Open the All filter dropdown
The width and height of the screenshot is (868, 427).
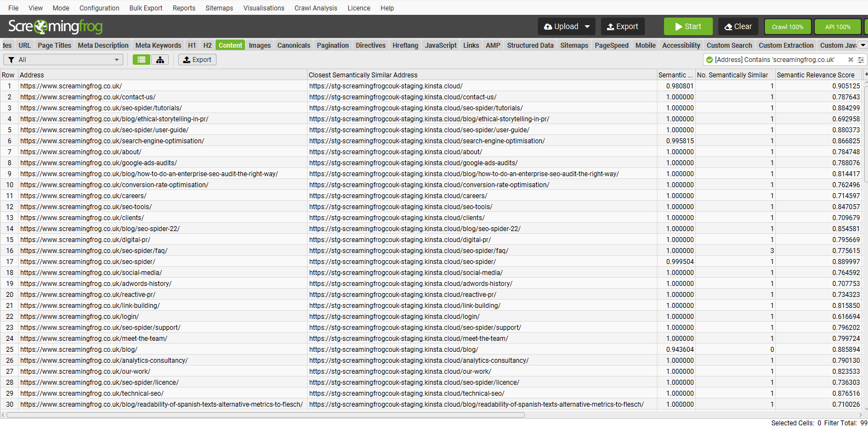64,60
